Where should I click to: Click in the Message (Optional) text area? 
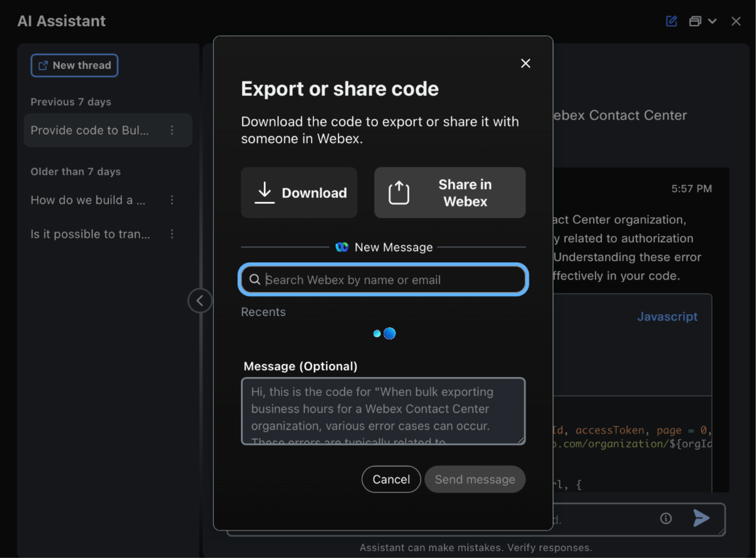coord(383,411)
